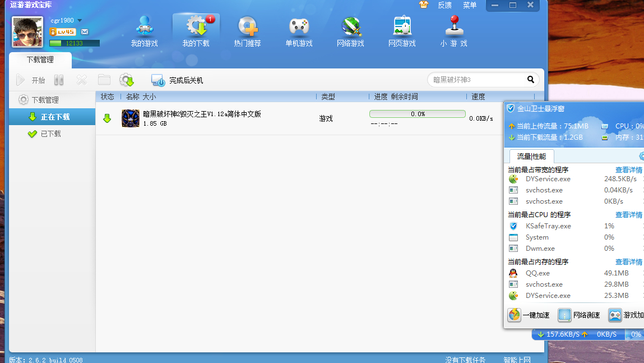This screenshot has height=363, width=644.
Task: Click 网络测速 button
Action: tap(579, 315)
